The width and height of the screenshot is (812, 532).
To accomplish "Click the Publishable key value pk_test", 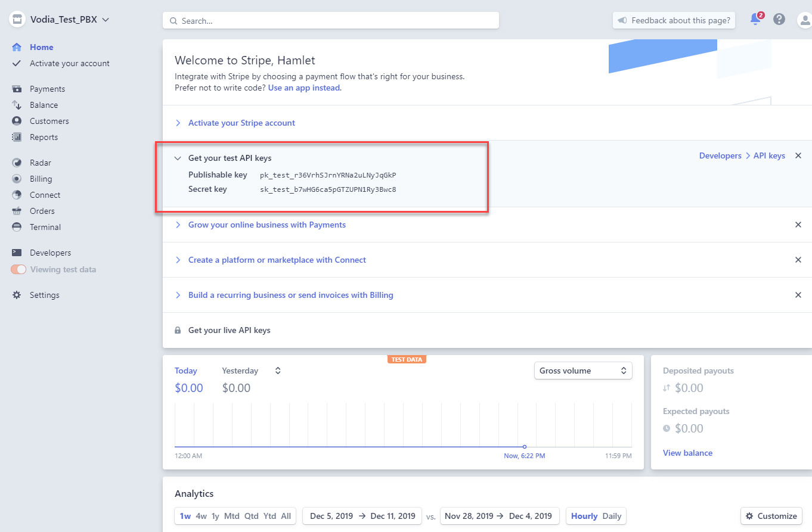I will click(328, 175).
